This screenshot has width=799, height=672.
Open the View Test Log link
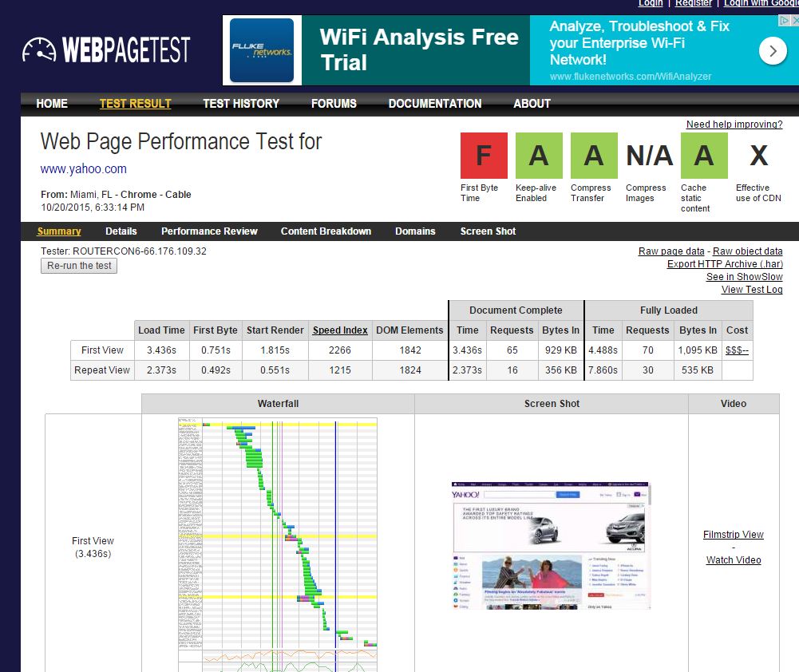752,290
